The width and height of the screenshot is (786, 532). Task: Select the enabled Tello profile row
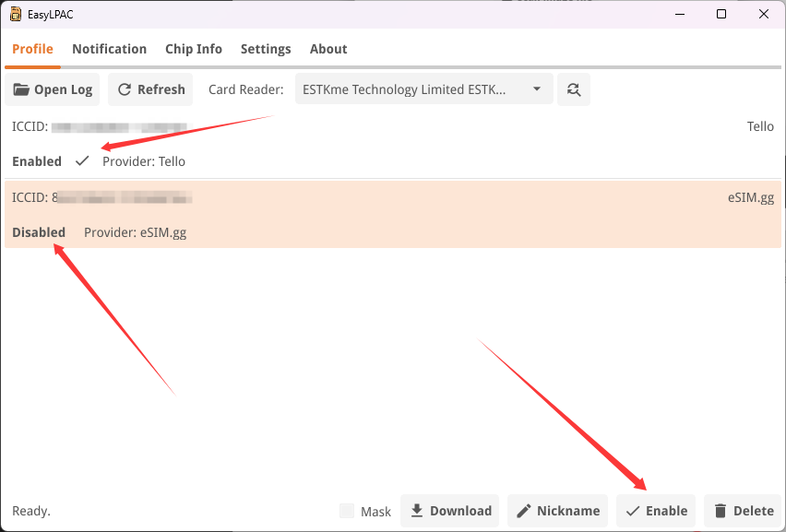[393, 144]
